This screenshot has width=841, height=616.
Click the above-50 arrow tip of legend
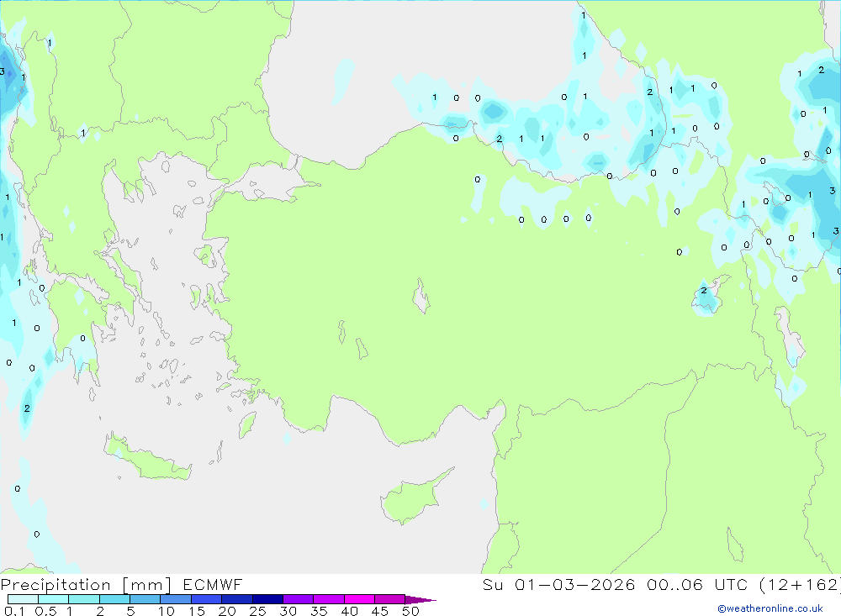click(420, 600)
